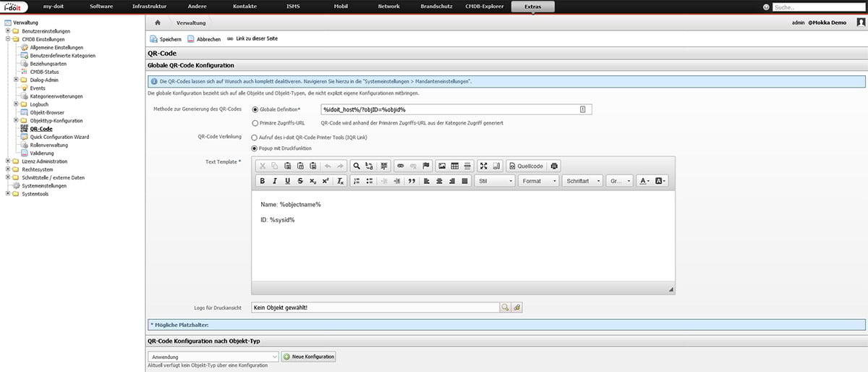Viewport: 868px width, 372px height.
Task: Expand the Logbuch node
Action: click(x=16, y=104)
